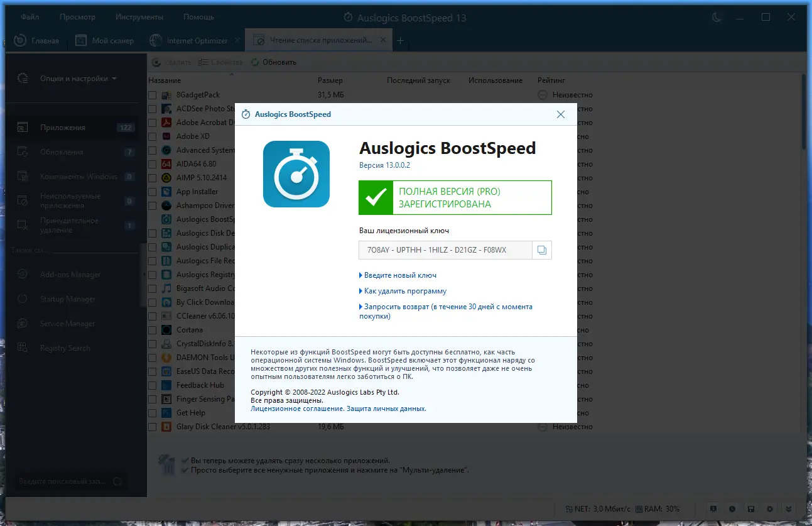Open the Инструменты menu
812x526 pixels.
[x=139, y=16]
